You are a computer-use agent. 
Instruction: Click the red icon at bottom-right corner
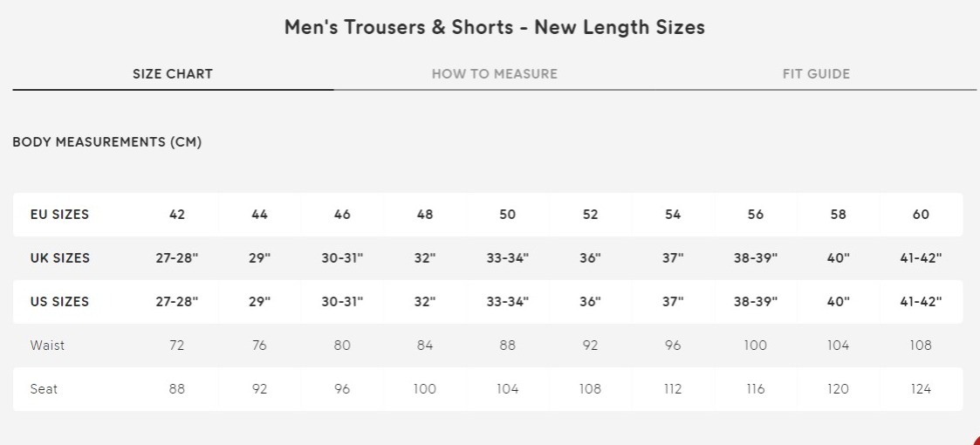(x=975, y=440)
